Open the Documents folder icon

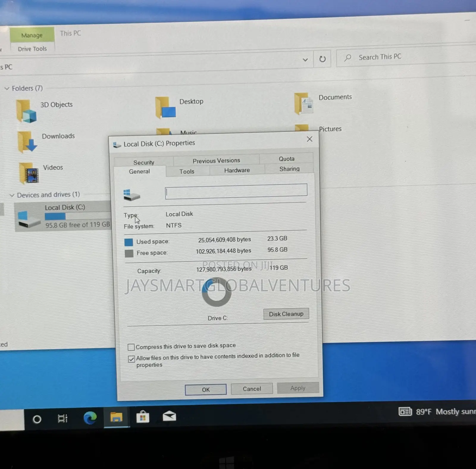point(304,104)
